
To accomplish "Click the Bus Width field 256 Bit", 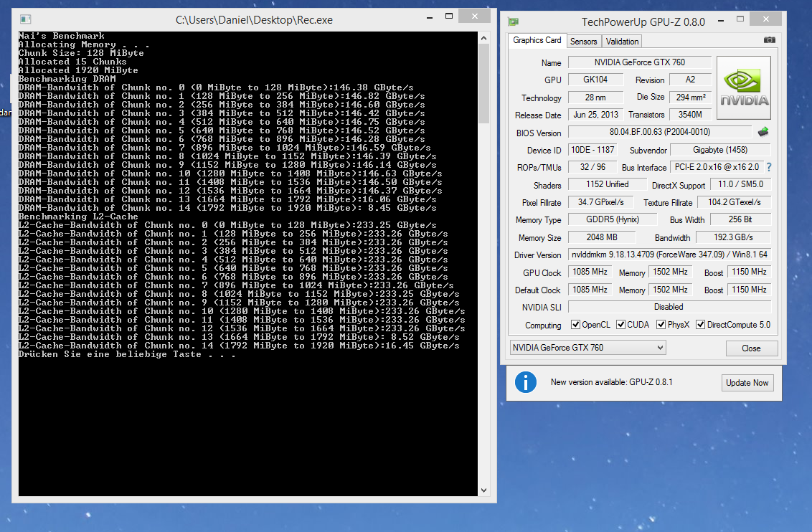I will coord(740,219).
